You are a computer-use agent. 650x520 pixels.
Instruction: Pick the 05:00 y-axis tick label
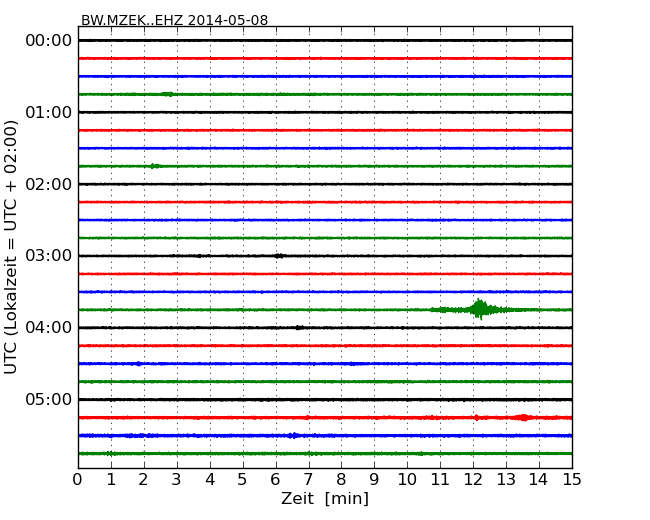pyautogui.click(x=48, y=400)
